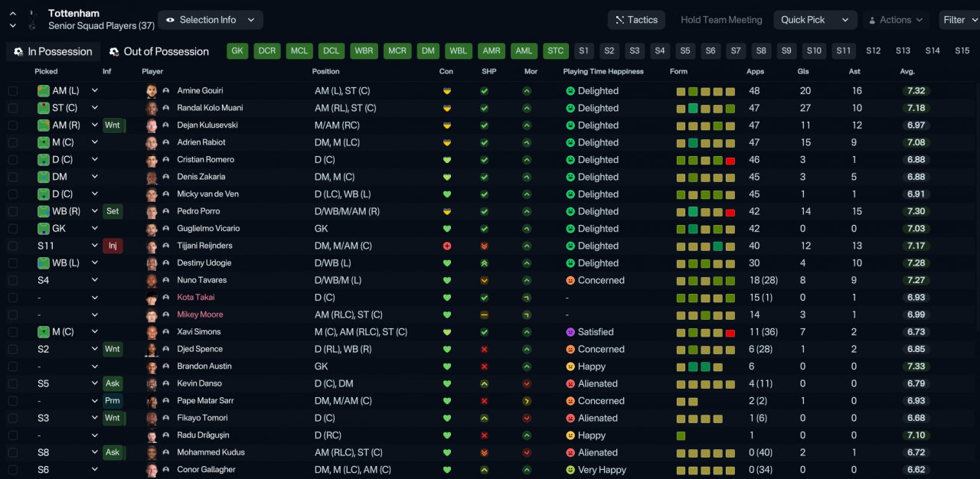980x479 pixels.
Task: Click the Mikey Moore player name link
Action: [200, 314]
